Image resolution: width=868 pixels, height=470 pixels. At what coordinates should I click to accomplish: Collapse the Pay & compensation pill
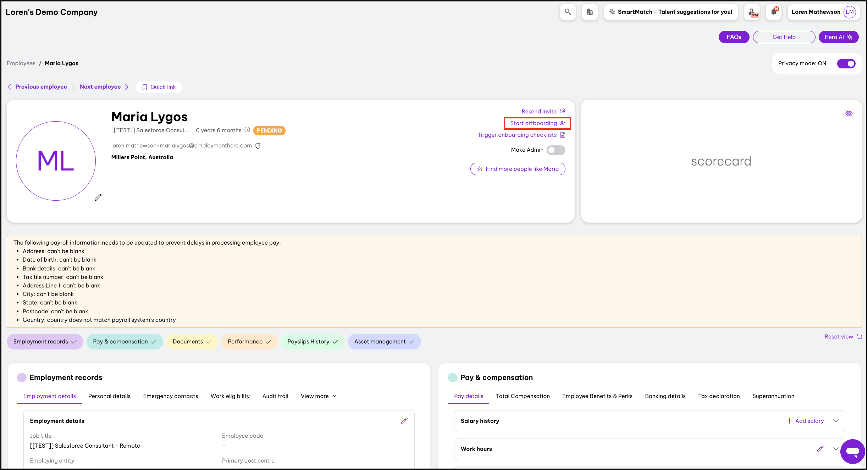tap(125, 342)
